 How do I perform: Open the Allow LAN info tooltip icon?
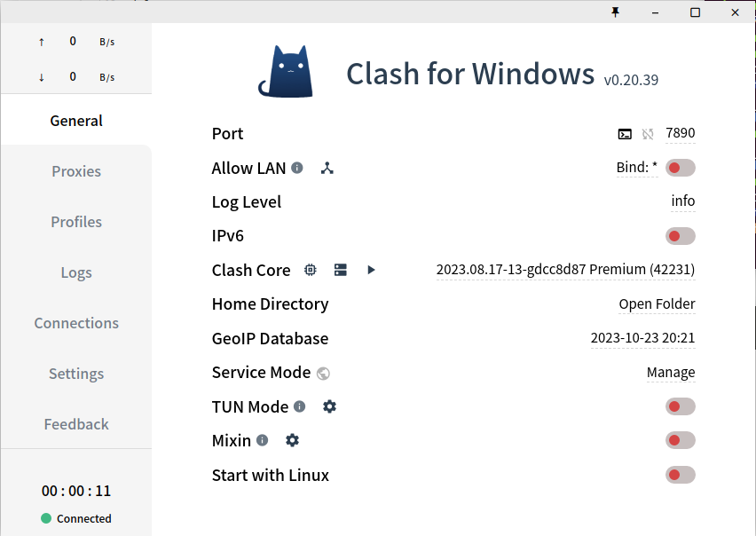296,166
